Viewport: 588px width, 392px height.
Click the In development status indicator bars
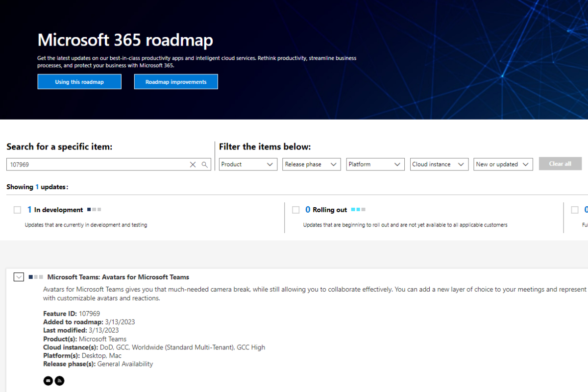[94, 210]
